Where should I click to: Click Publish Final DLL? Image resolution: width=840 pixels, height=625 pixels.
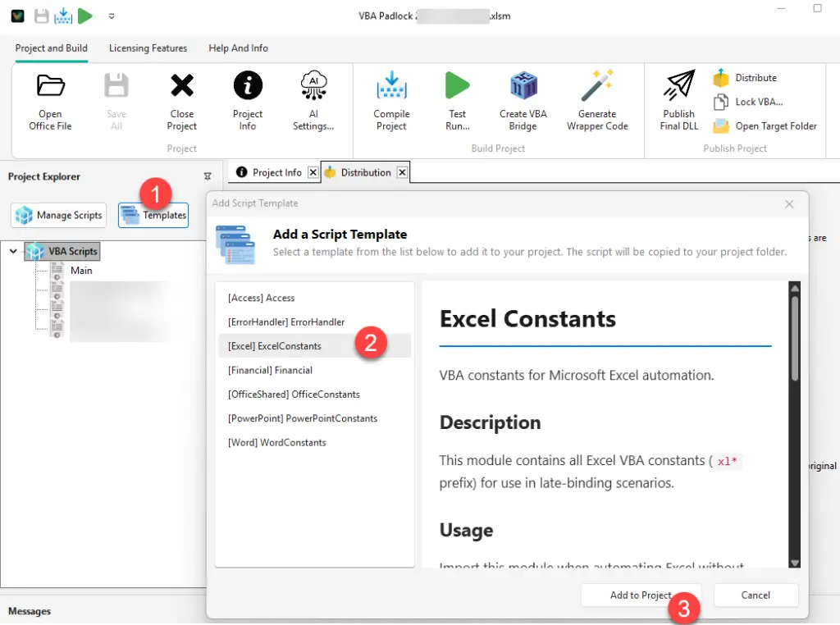678,98
